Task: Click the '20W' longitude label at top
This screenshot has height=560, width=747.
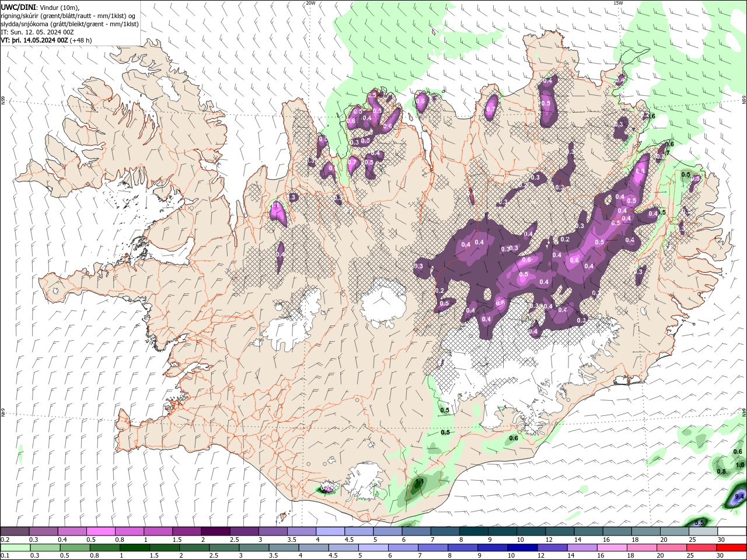Action: [x=310, y=3]
